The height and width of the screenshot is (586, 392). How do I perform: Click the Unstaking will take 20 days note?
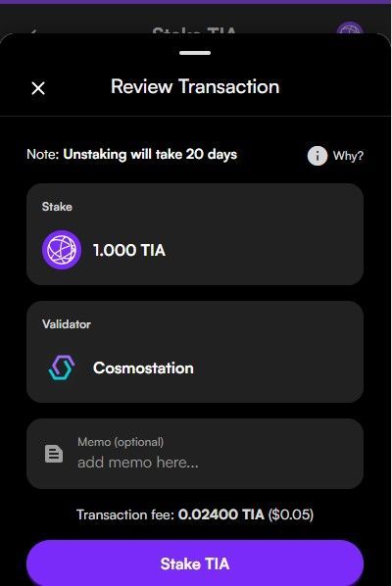[150, 155]
